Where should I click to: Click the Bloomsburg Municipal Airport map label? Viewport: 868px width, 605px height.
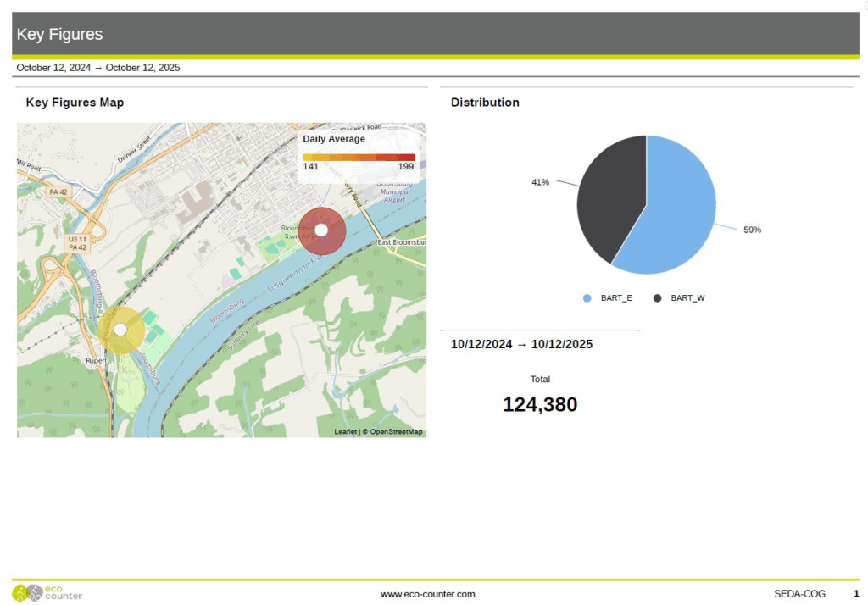tap(395, 191)
